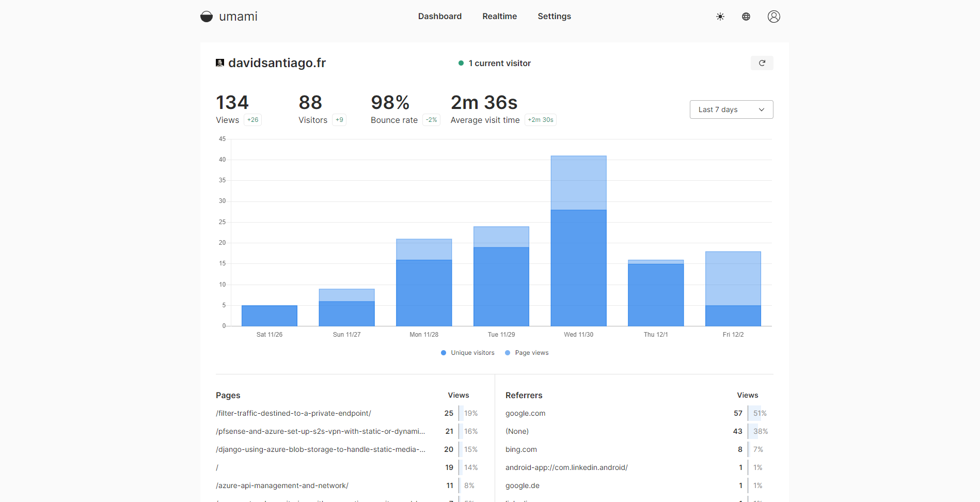Select the bing.com referrer
This screenshot has width=980, height=502.
521,449
